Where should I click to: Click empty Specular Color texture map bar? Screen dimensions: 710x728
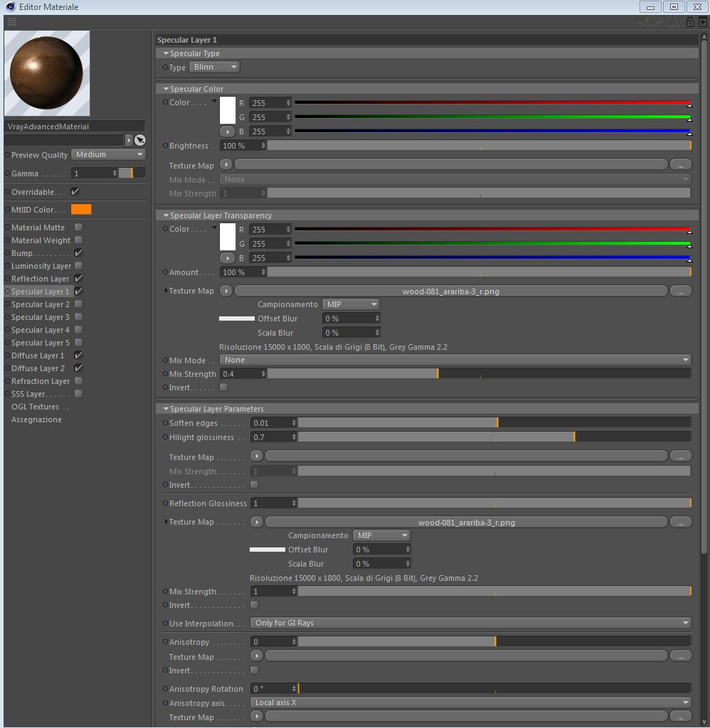click(451, 164)
